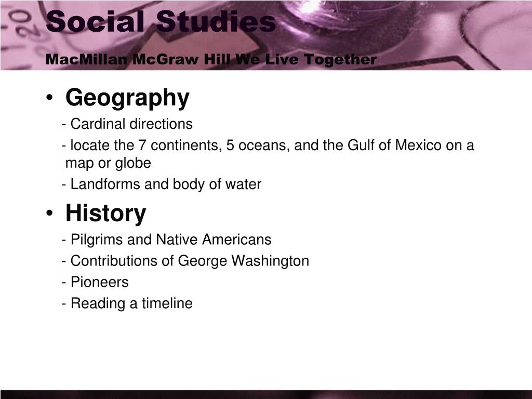Image resolution: width=532 pixels, height=399 pixels.
Task: Click the '- Reading a timeline' line
Action: pyautogui.click(x=127, y=303)
